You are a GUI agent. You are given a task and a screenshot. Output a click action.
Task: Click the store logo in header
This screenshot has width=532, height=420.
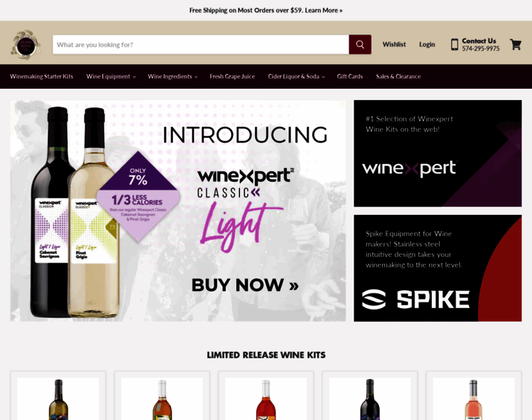26,44
